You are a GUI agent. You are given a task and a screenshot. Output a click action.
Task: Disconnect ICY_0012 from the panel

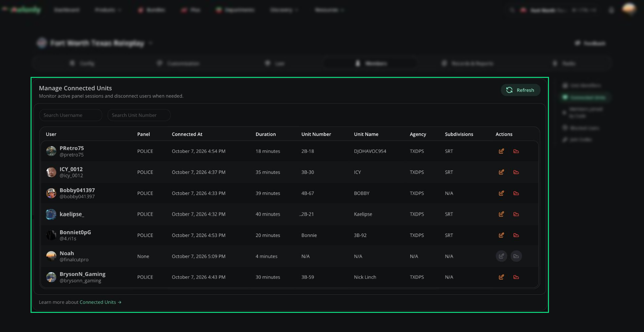(x=516, y=172)
